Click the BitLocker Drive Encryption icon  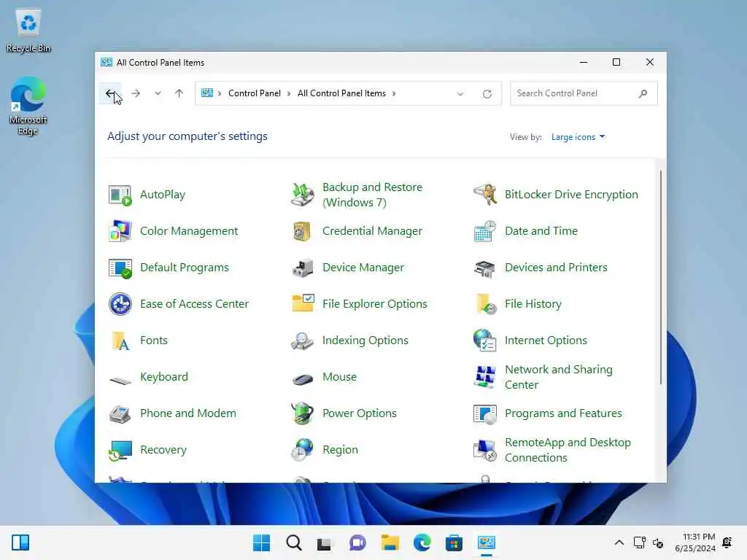point(485,195)
